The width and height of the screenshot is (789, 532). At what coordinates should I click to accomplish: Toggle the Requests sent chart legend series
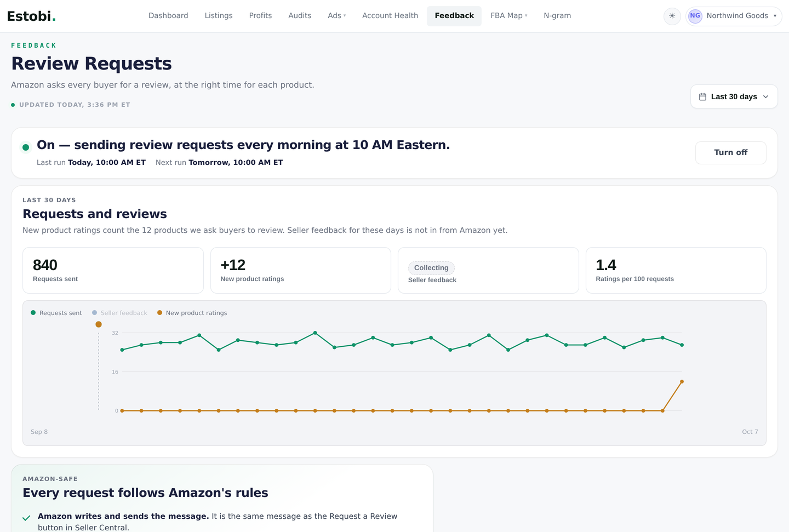(x=56, y=313)
